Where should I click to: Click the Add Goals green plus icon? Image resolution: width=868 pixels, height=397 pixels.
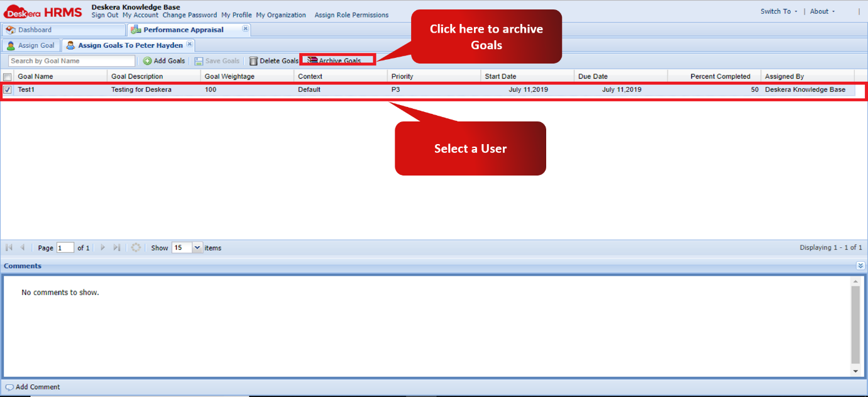[x=147, y=60]
